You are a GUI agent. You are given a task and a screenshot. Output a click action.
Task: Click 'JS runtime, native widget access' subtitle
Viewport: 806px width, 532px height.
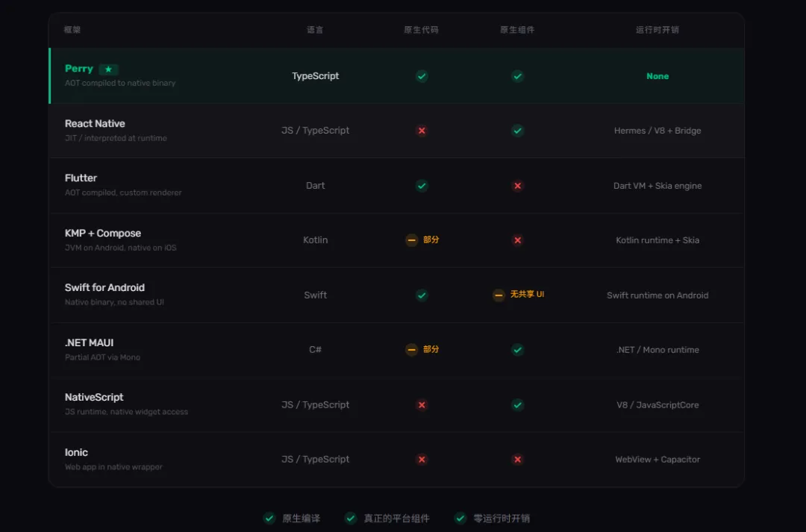(x=126, y=412)
